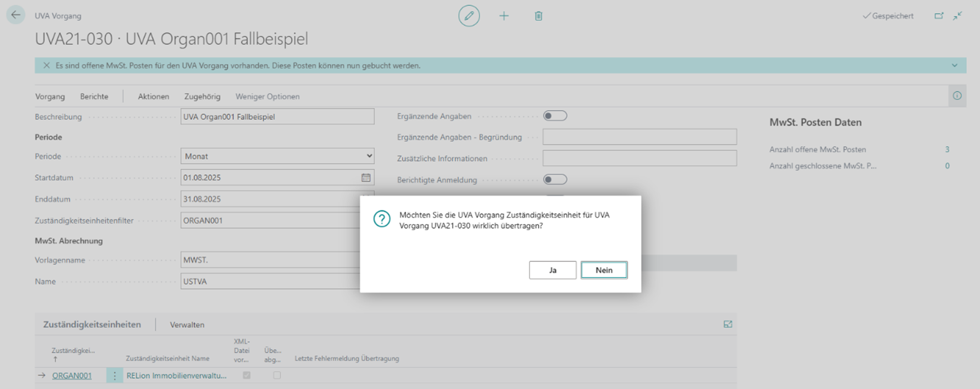Dismiss the open MwSt. Posten notification

click(46, 65)
